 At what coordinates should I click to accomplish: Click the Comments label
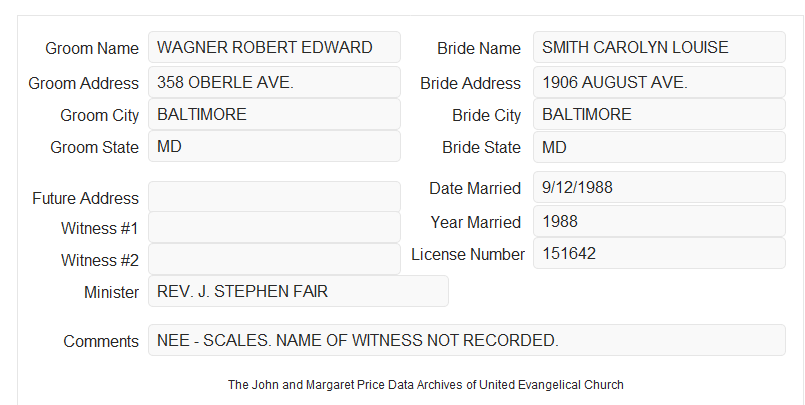click(x=101, y=341)
